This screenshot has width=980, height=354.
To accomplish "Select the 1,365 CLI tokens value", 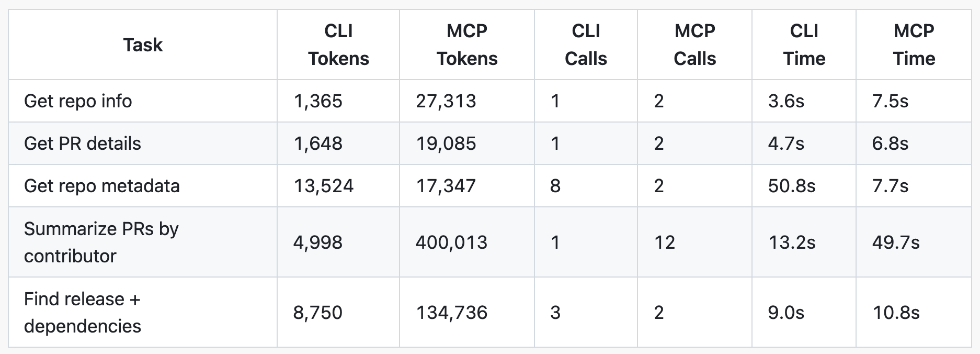I will (318, 101).
